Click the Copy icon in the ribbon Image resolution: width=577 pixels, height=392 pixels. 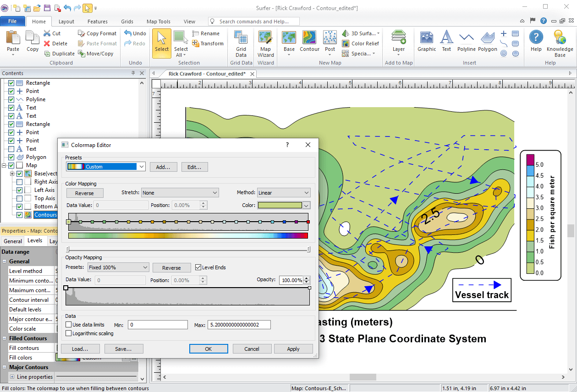pos(32,38)
